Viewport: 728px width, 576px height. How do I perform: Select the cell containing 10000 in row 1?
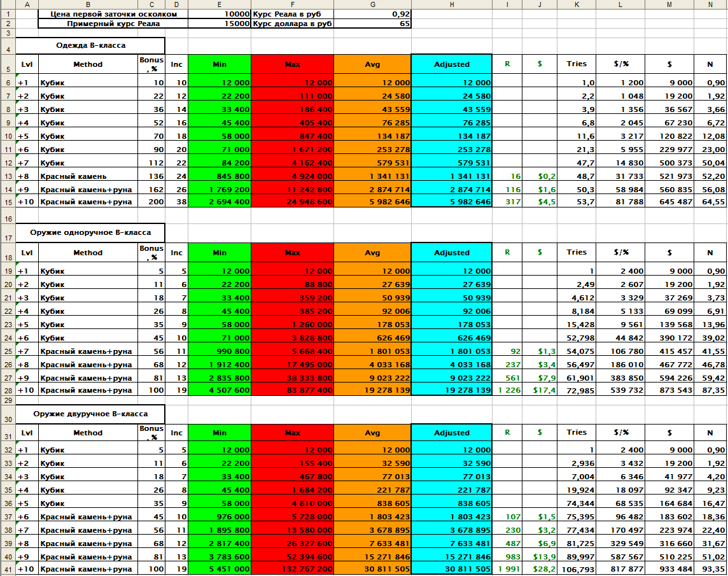(x=220, y=13)
